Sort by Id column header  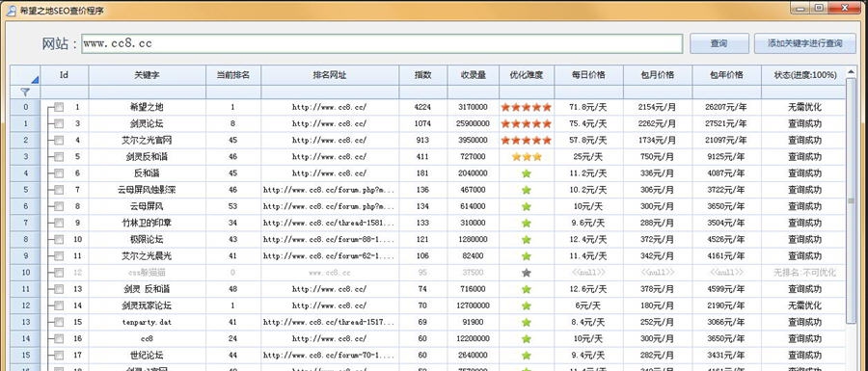click(x=64, y=75)
